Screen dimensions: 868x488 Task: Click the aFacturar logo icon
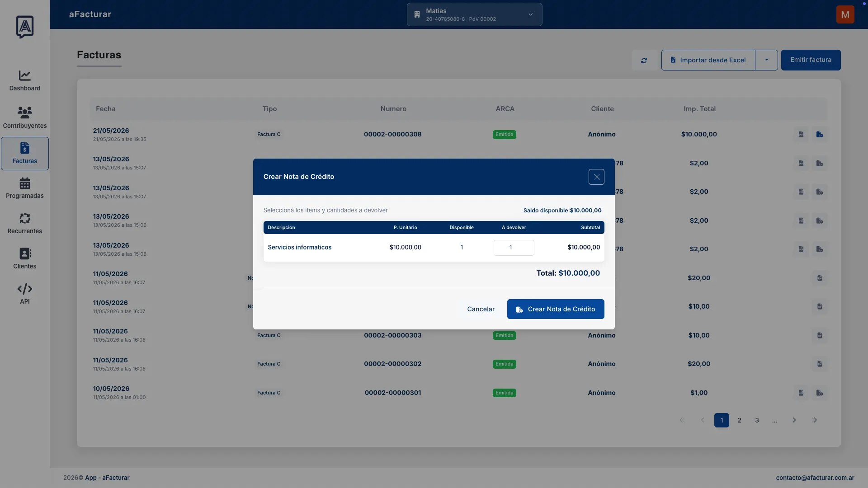25,27
